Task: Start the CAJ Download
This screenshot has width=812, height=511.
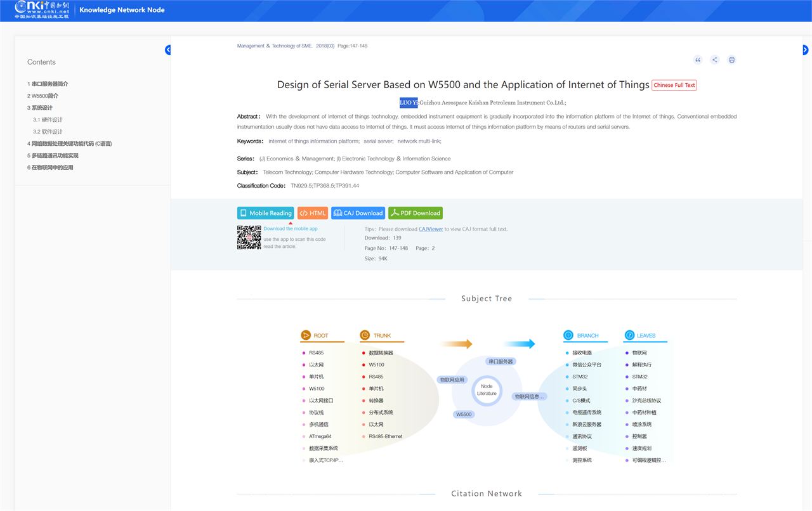Action: click(358, 213)
